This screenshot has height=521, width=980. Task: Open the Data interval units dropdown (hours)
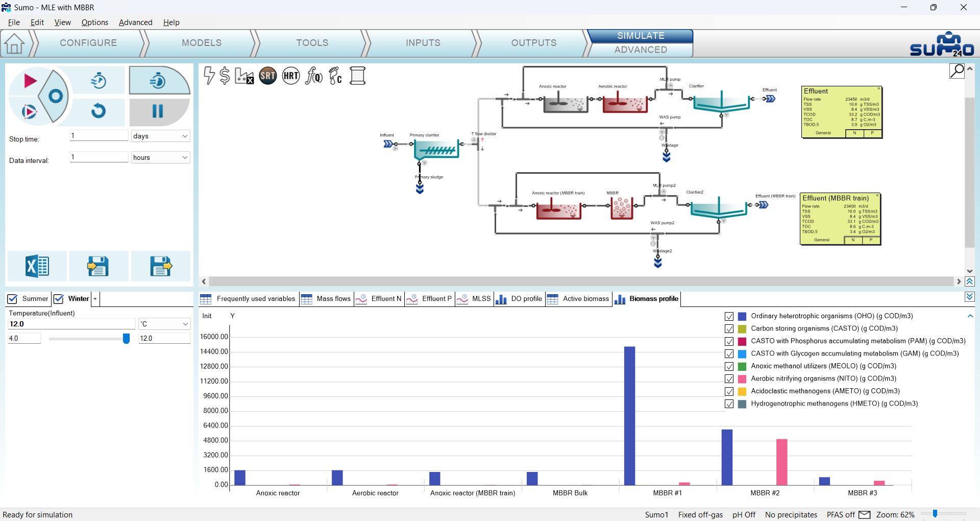pyautogui.click(x=160, y=157)
